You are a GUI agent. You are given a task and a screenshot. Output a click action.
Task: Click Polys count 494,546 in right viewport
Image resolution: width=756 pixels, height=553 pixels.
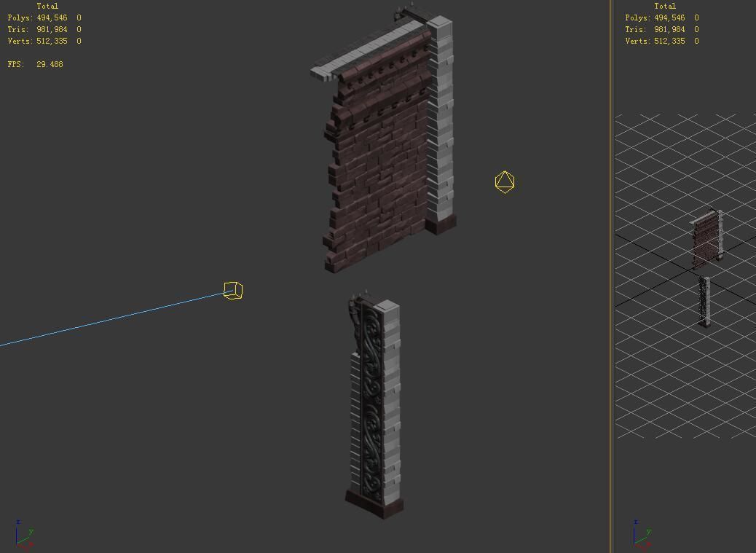click(x=670, y=17)
